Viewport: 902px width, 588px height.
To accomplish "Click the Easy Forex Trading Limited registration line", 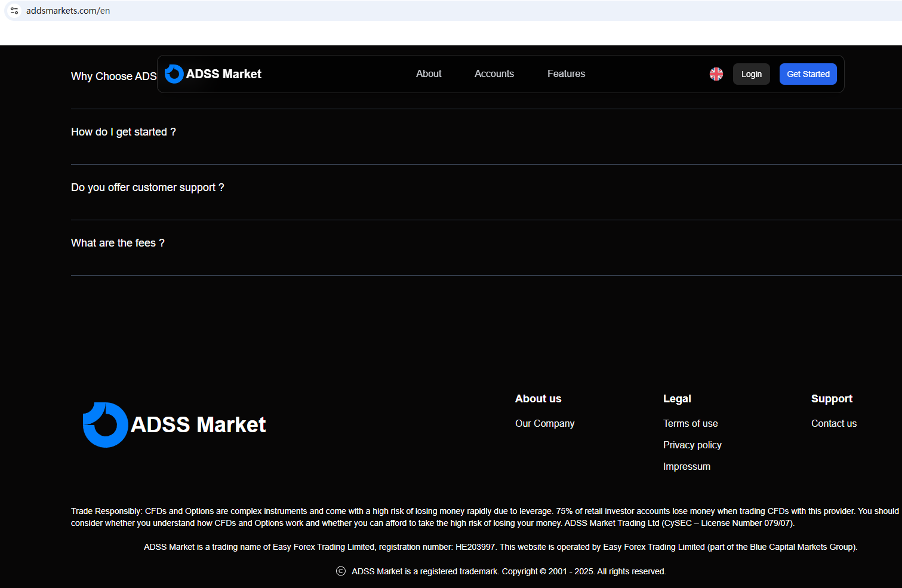I will (x=500, y=547).
